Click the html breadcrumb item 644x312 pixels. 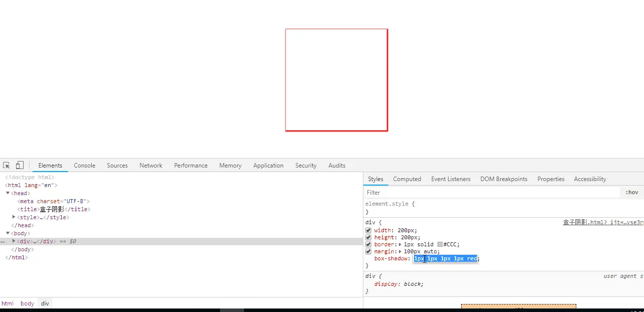8,303
